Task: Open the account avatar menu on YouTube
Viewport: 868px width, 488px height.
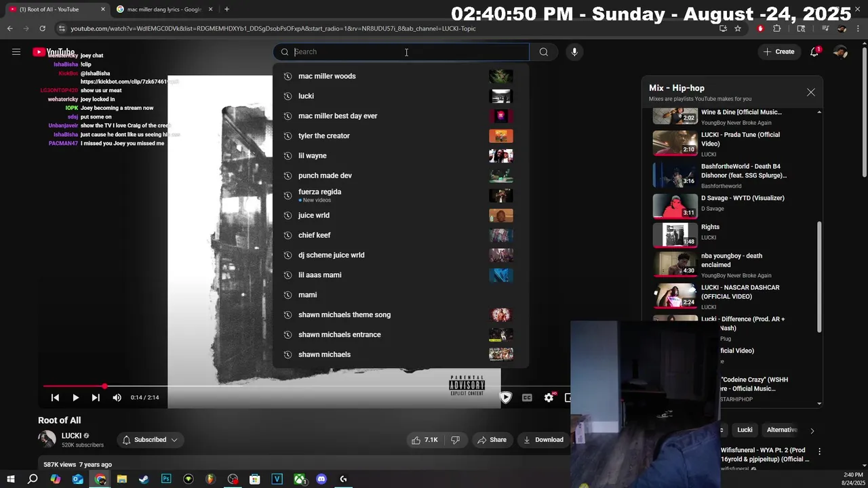Action: 840,52
